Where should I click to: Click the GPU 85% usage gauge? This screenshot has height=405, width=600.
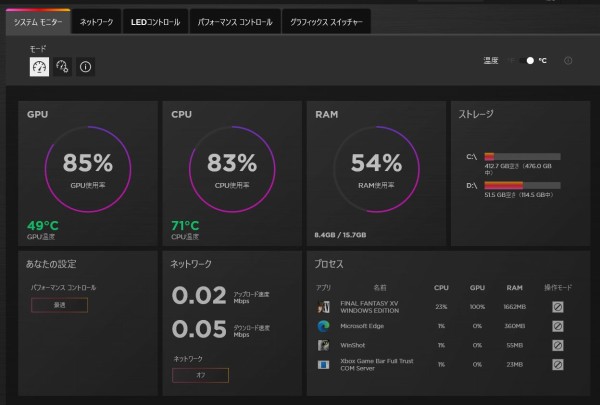(x=89, y=168)
